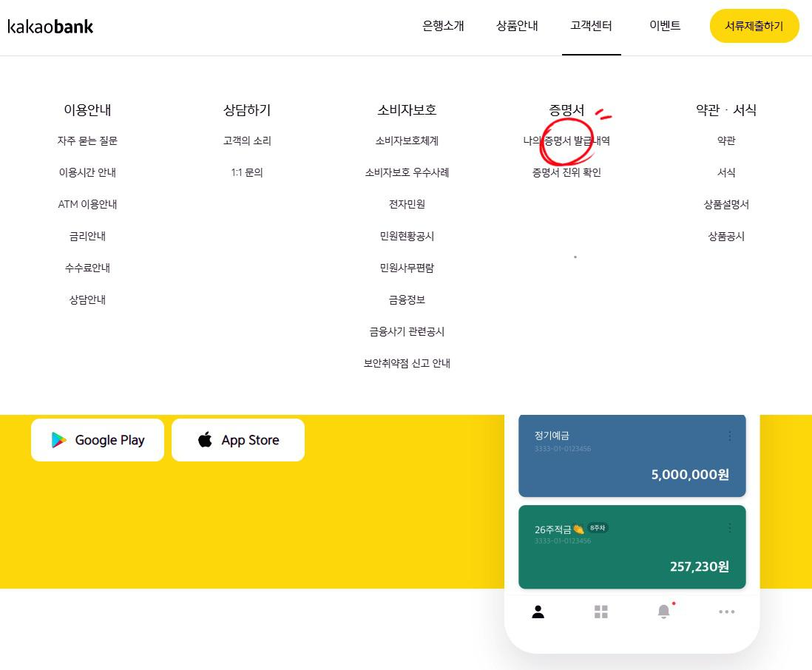Open 고객의 소리 link
The image size is (812, 670).
tap(247, 141)
